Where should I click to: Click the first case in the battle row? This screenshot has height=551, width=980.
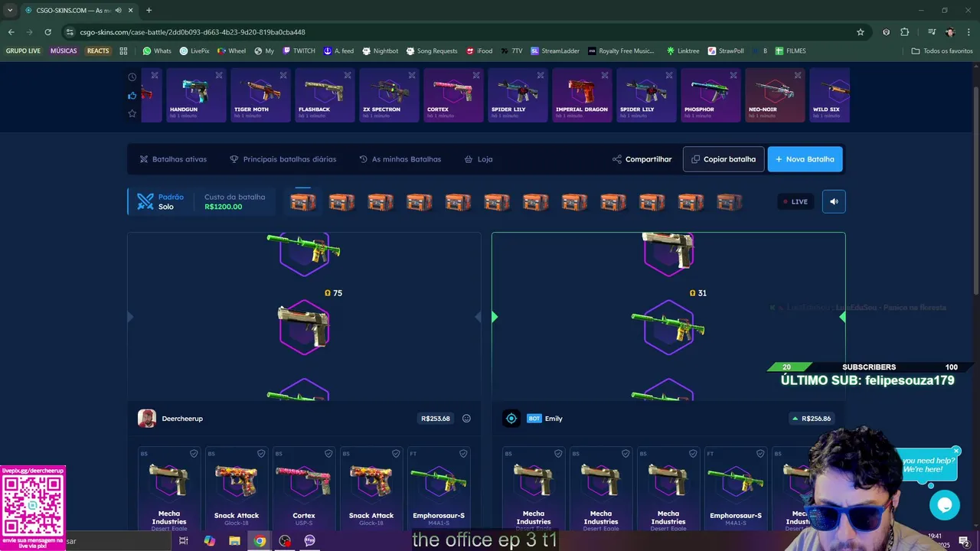click(x=303, y=202)
